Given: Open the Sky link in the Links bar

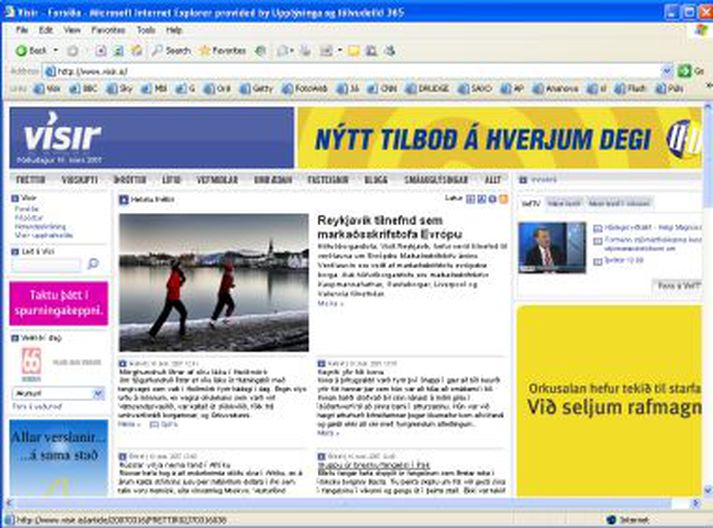Looking at the screenshot, I should [120, 89].
